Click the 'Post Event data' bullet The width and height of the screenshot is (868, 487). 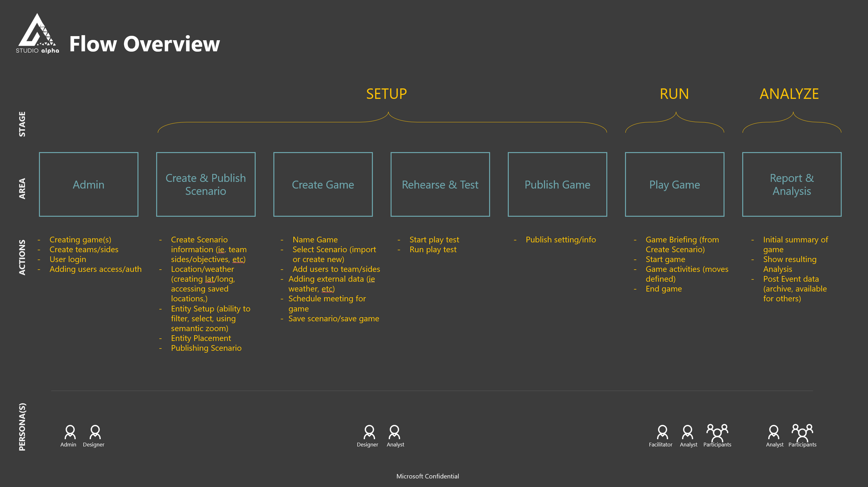click(x=795, y=289)
